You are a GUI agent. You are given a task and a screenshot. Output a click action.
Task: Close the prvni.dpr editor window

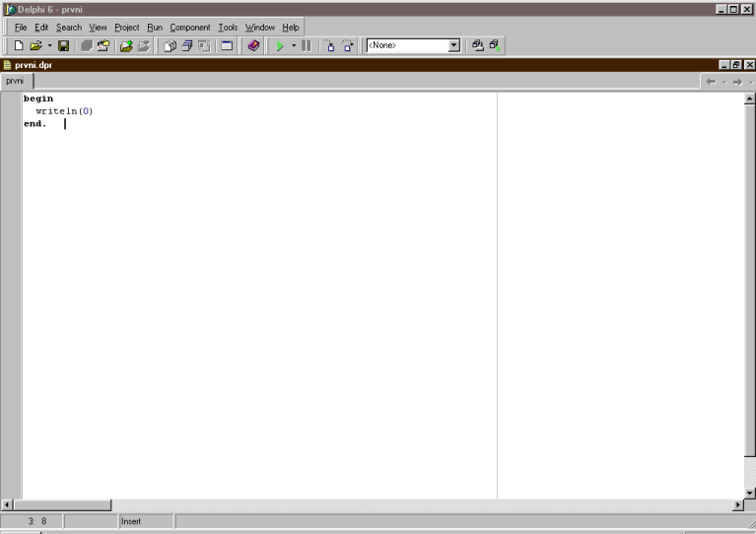tap(749, 65)
